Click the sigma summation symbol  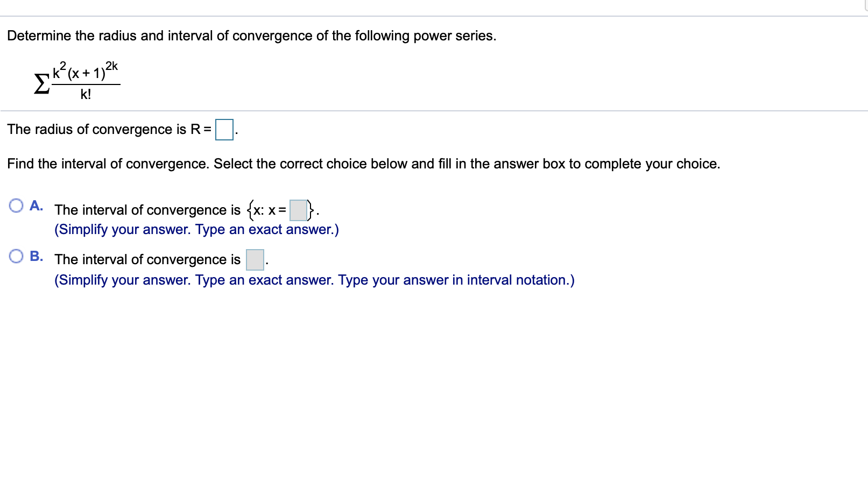(40, 83)
